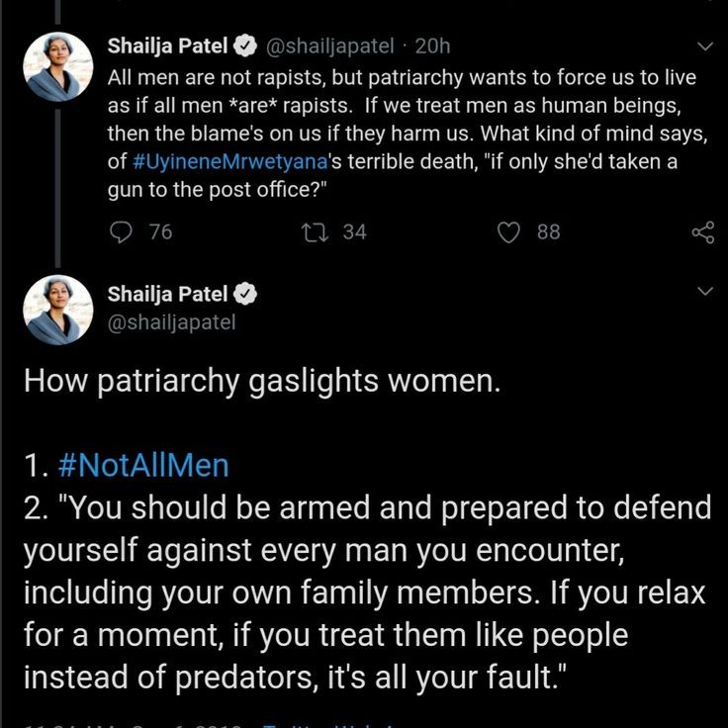Click Shailja Patel name on the lower tweet

[168, 295]
